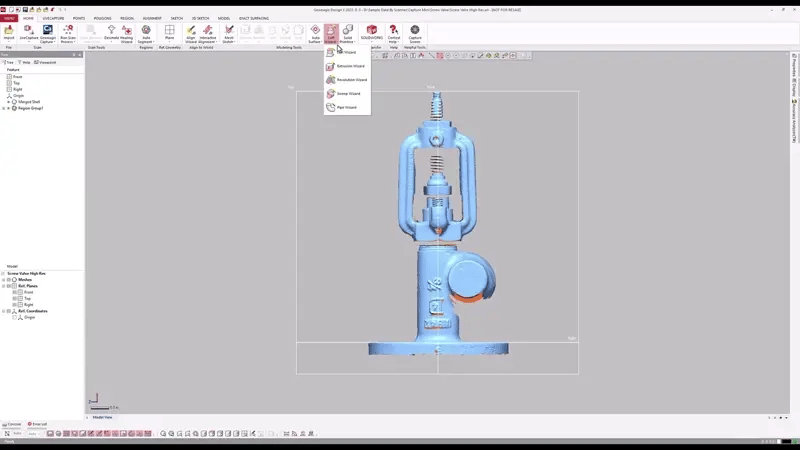Open the Decimate mesh tool
Viewport: 800px width, 450px height.
pos(111,32)
